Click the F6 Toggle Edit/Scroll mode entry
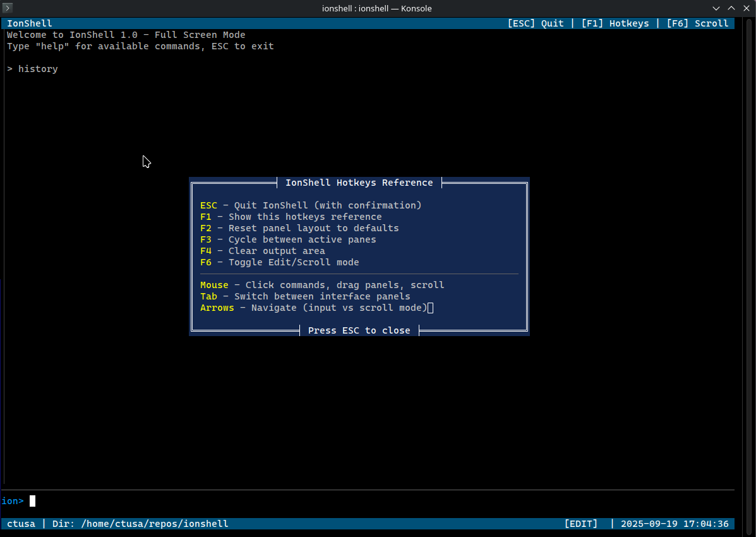The width and height of the screenshot is (756, 537). click(x=279, y=262)
